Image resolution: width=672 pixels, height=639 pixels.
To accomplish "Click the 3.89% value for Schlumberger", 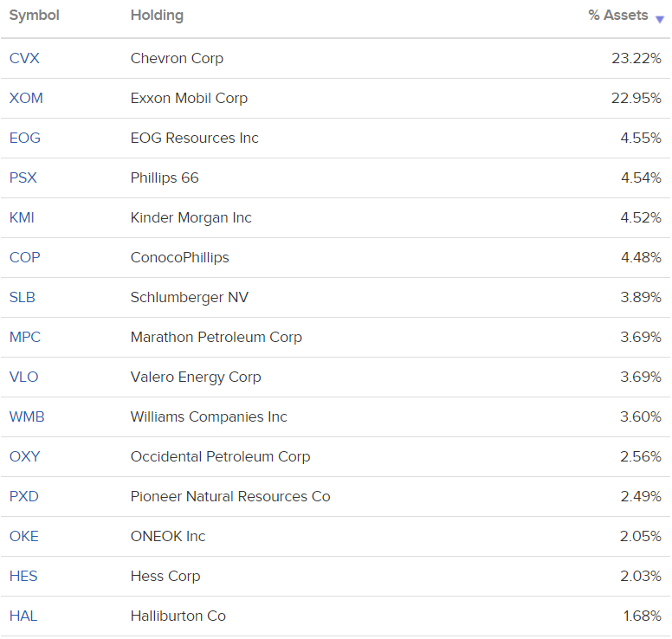I will click(641, 298).
